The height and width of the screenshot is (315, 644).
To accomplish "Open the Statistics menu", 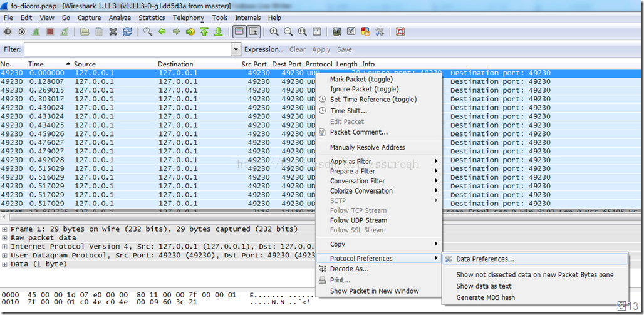I will [152, 18].
